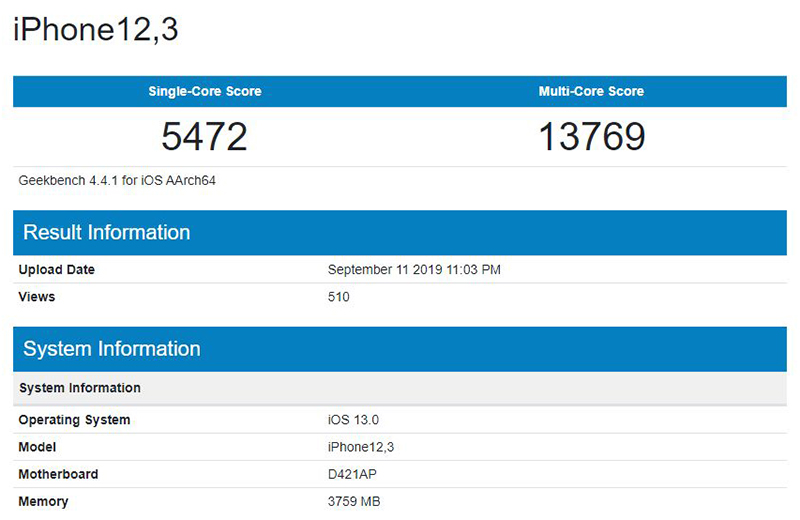
Task: Click the gray System Information table subheader
Action: pyautogui.click(x=80, y=388)
